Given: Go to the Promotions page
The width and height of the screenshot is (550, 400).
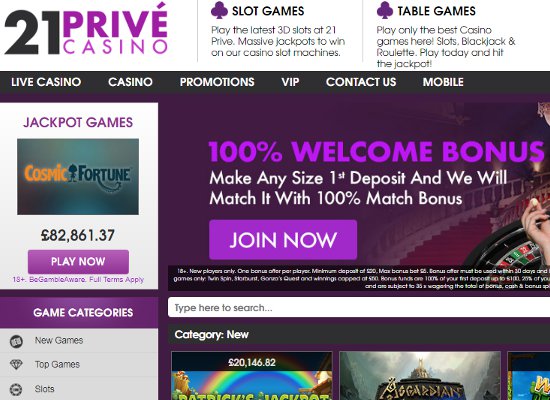Looking at the screenshot, I should coord(217,82).
